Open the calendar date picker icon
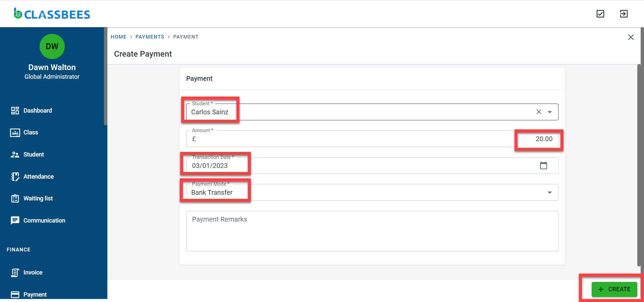 543,166
